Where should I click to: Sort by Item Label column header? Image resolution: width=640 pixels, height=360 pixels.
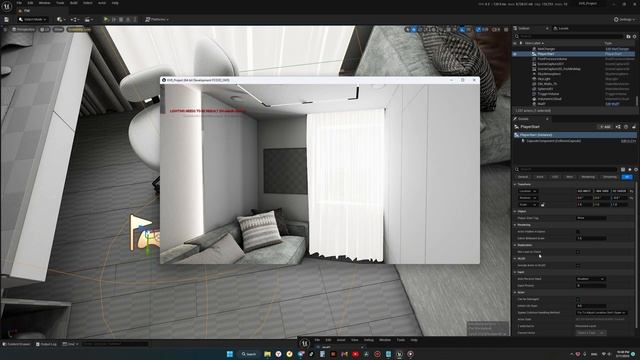pos(534,43)
